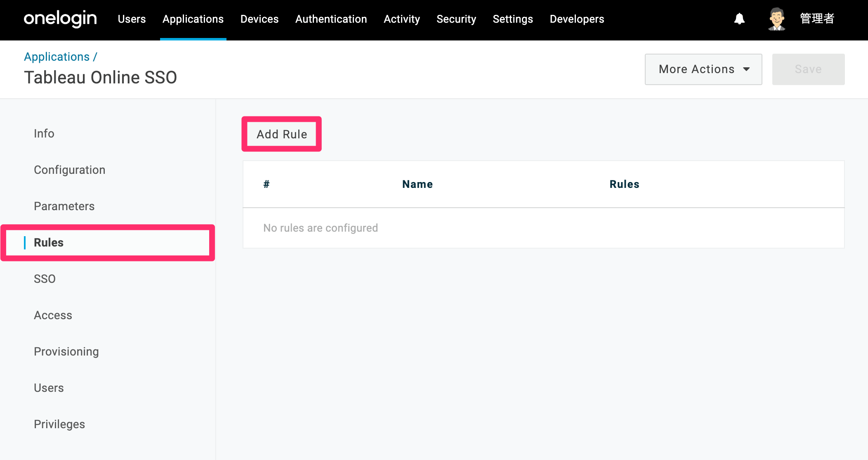Switch to the Configuration sidebar tab
Viewport: 868px width, 460px height.
click(x=69, y=170)
